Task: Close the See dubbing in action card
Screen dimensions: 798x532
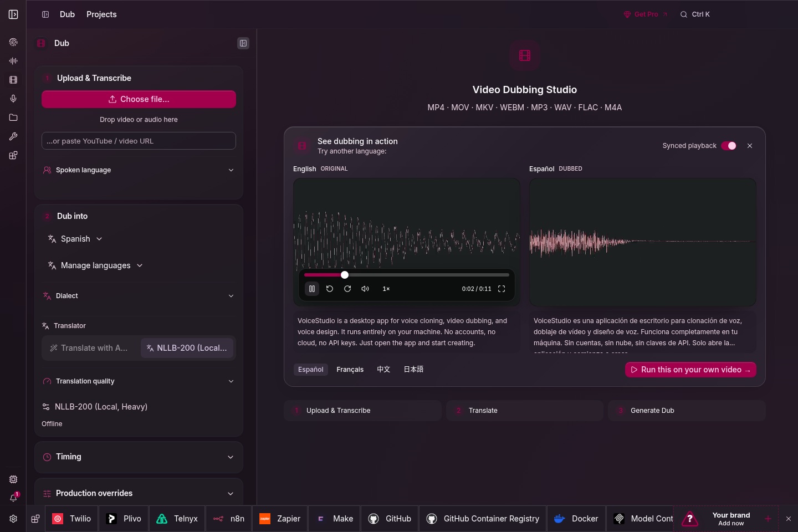Action: (x=750, y=146)
